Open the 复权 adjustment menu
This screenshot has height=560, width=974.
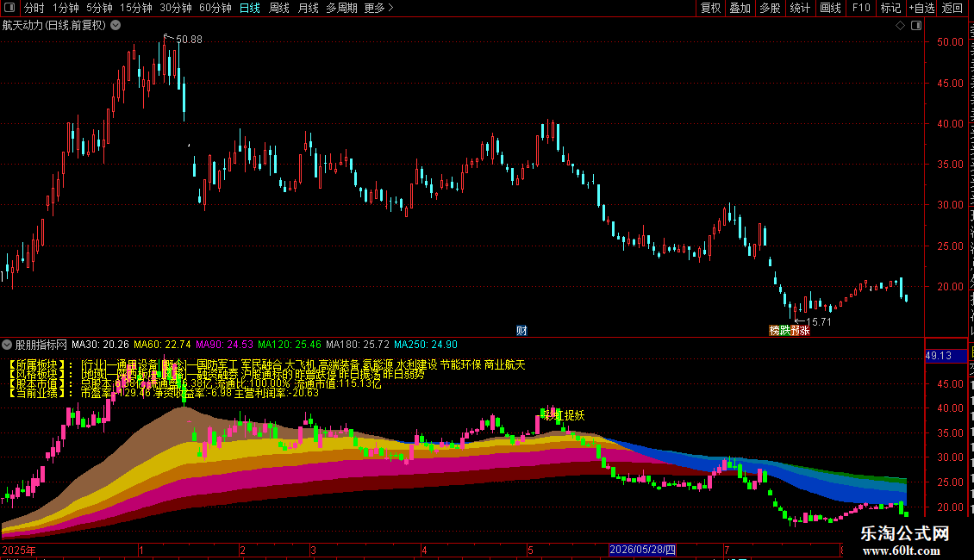click(x=710, y=8)
